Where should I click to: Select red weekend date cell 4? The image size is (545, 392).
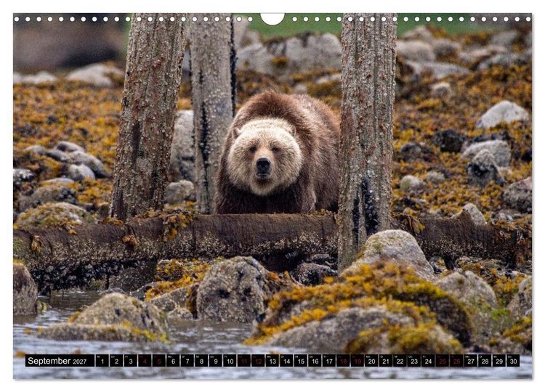[145, 361]
